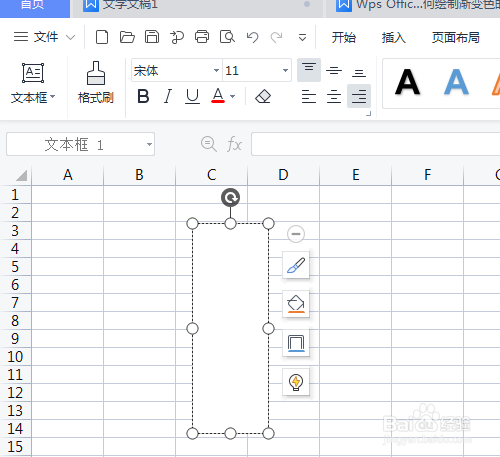Screen dimensions: 500x457
Task: Switch to the 页面布局 ribbon tab
Action: [456, 37]
